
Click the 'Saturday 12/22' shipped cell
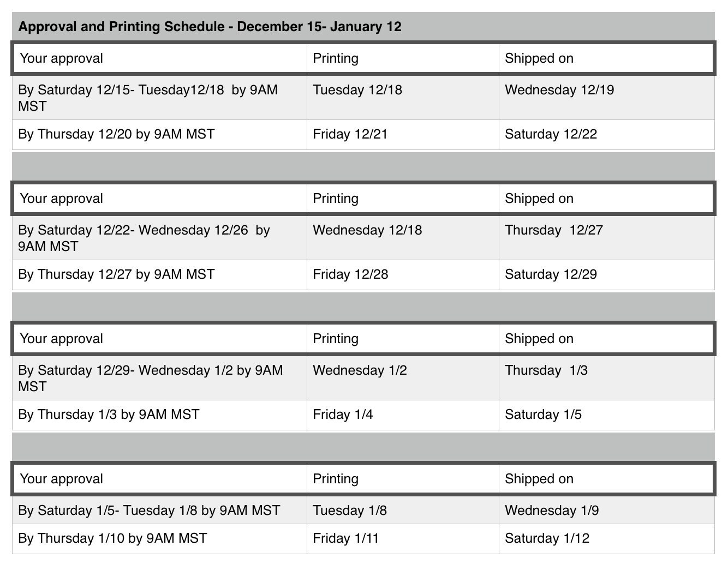[x=606, y=134]
